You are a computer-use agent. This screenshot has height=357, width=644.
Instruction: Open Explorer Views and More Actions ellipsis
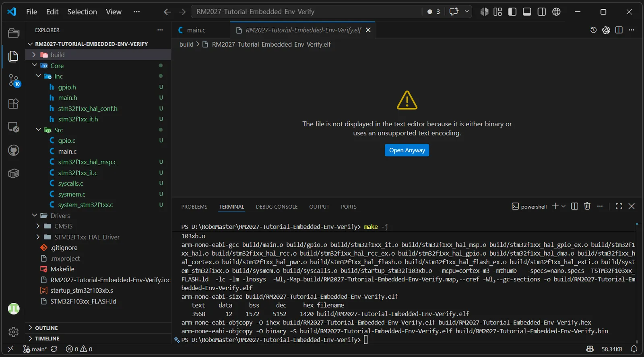pyautogui.click(x=160, y=30)
